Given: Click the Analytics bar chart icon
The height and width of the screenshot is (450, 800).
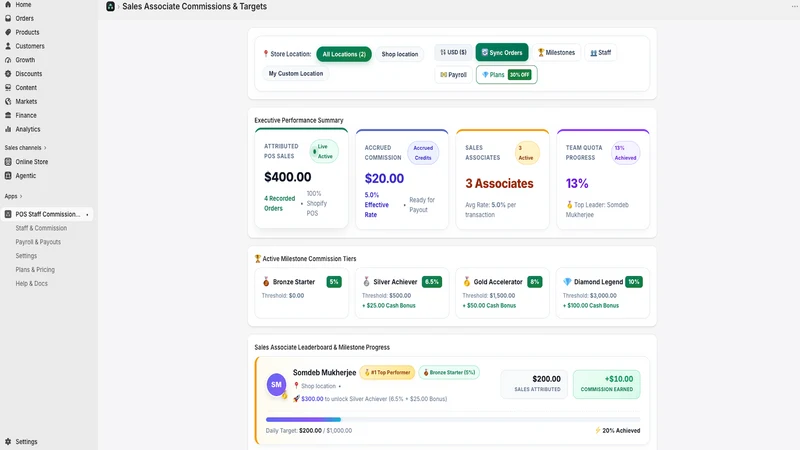Looking at the screenshot, I should 8,129.
